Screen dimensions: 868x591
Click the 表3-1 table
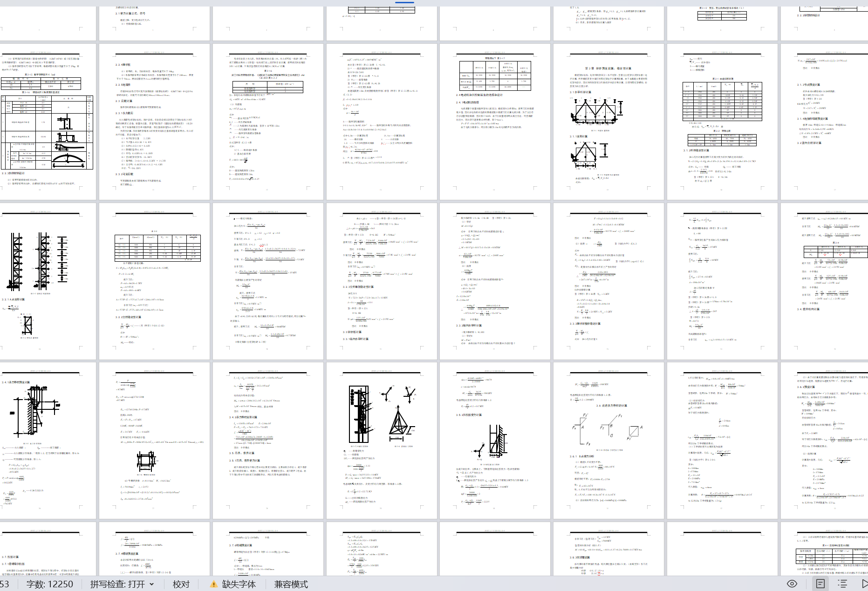pyautogui.click(x=722, y=101)
